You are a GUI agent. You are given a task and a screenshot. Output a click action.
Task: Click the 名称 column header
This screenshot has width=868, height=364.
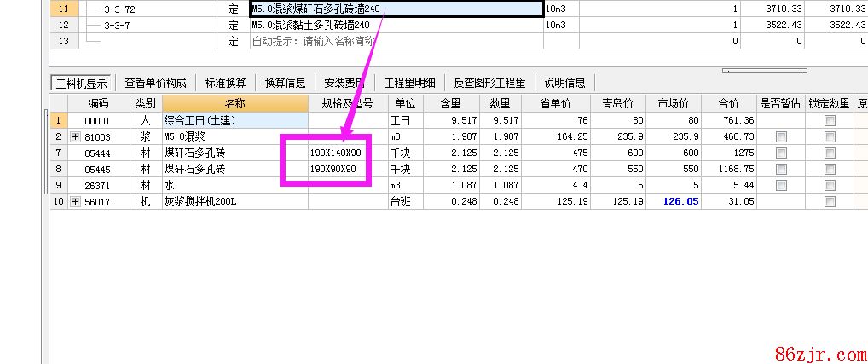(234, 103)
